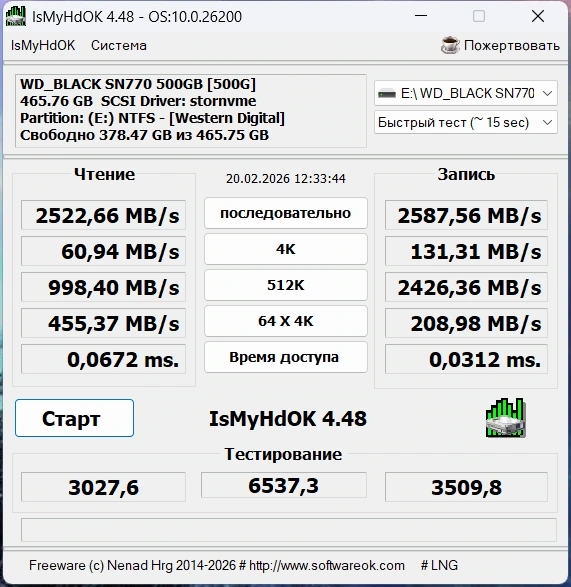This screenshot has height=587, width=571.
Task: Open the softwareok.com link in footer
Action: 327,565
